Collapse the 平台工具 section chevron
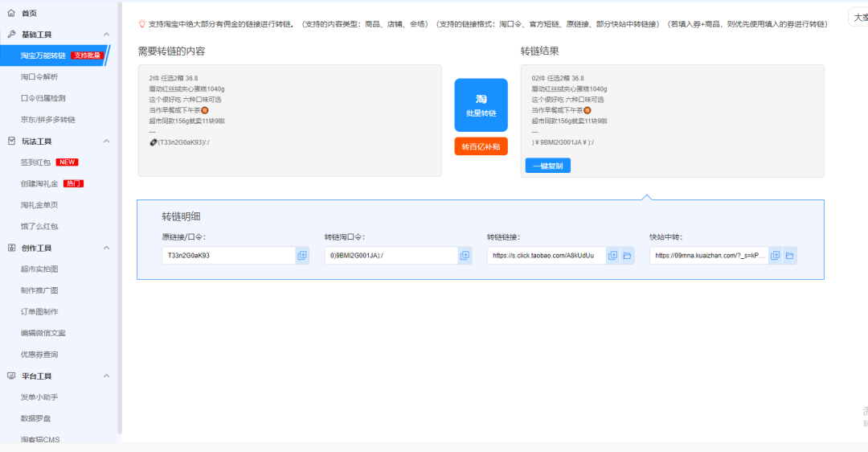This screenshot has width=868, height=452. click(107, 376)
